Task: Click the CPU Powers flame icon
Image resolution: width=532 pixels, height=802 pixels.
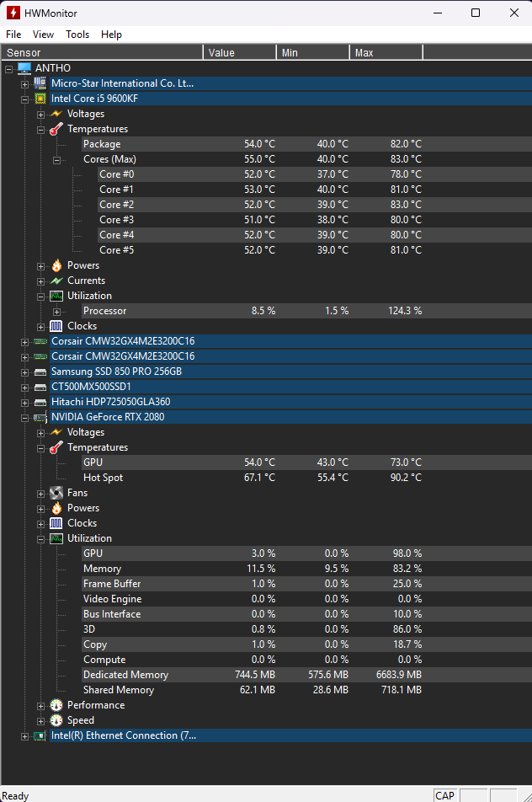Action: [x=56, y=265]
